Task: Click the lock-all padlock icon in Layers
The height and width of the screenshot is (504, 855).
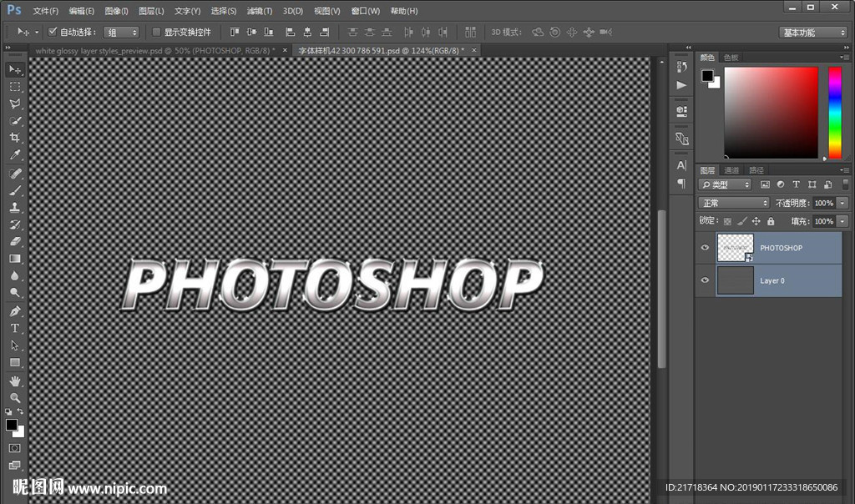Action: click(x=771, y=221)
